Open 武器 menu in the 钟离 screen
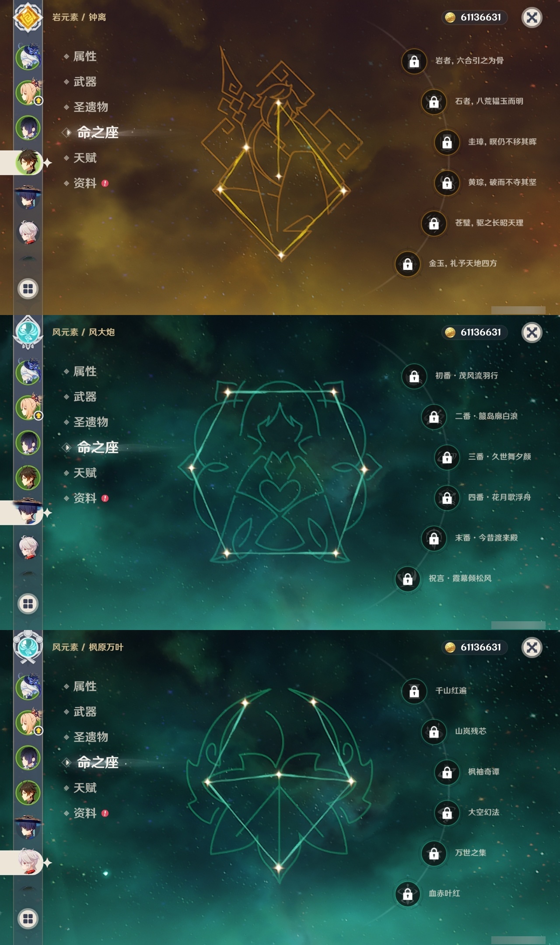Image resolution: width=560 pixels, height=945 pixels. [85, 82]
